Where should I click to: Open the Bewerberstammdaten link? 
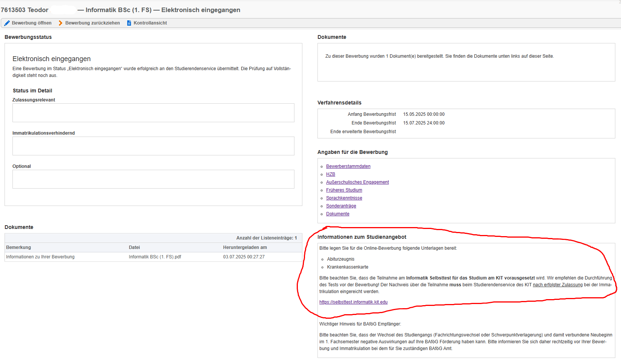point(348,166)
